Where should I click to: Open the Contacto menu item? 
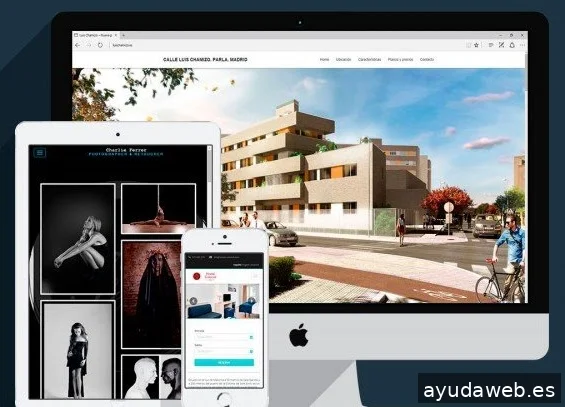coord(427,59)
